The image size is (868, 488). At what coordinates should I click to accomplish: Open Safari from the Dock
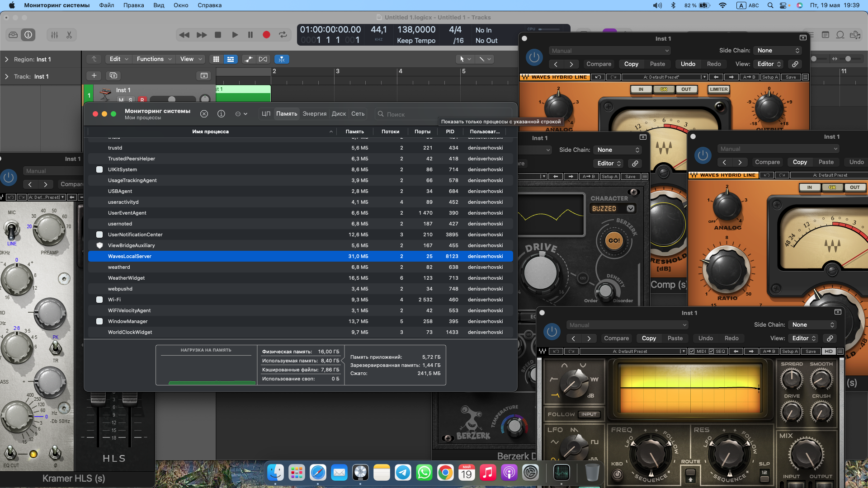coord(318,473)
